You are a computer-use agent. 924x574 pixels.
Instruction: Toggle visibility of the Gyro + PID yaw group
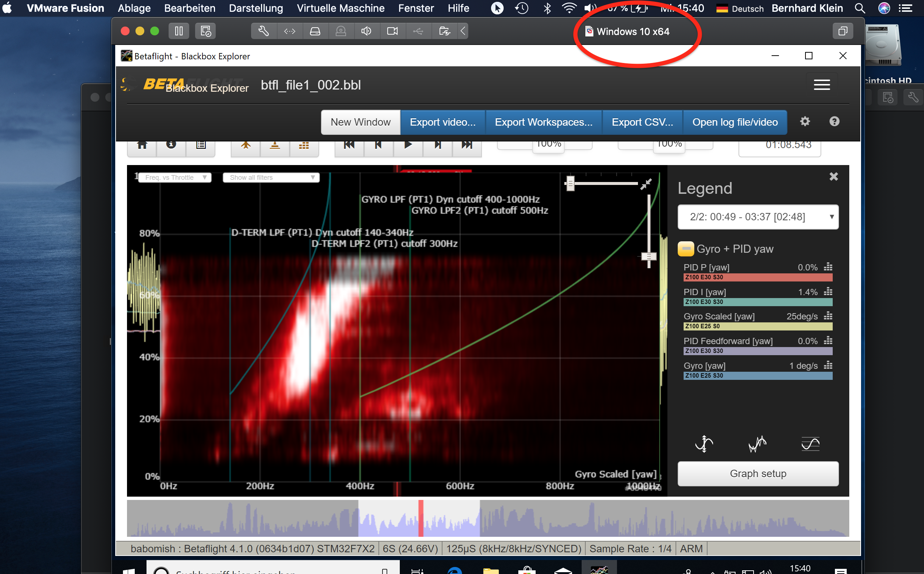click(686, 249)
